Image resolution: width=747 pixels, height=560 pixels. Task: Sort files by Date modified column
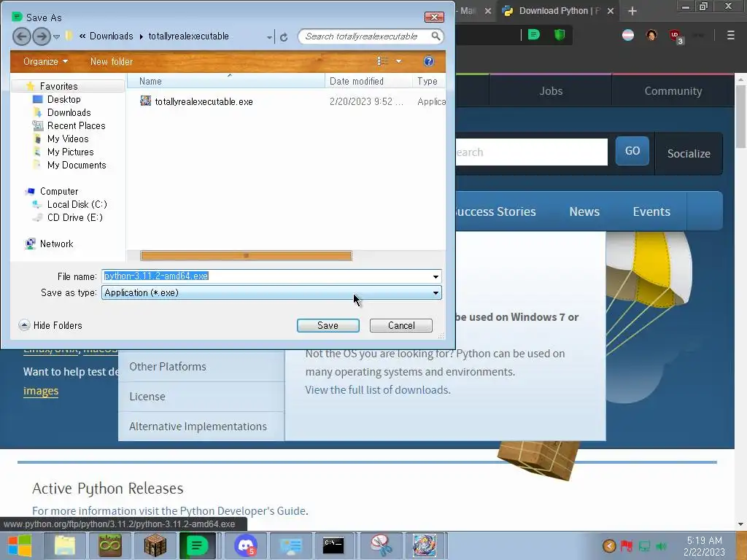coord(368,81)
